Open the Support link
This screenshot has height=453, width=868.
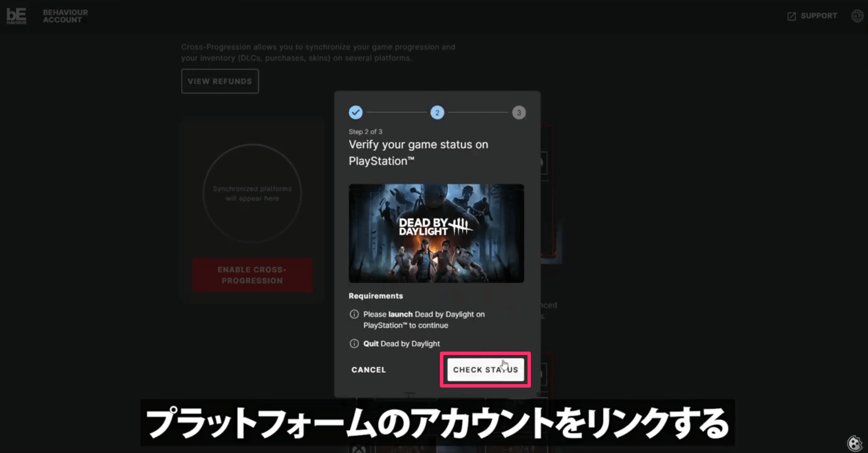coord(819,15)
